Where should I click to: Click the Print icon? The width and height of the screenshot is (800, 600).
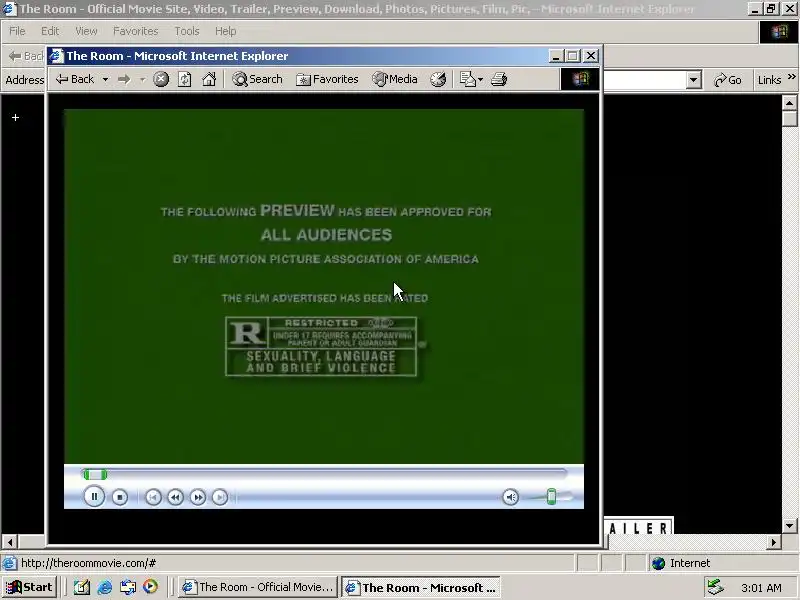pos(499,79)
